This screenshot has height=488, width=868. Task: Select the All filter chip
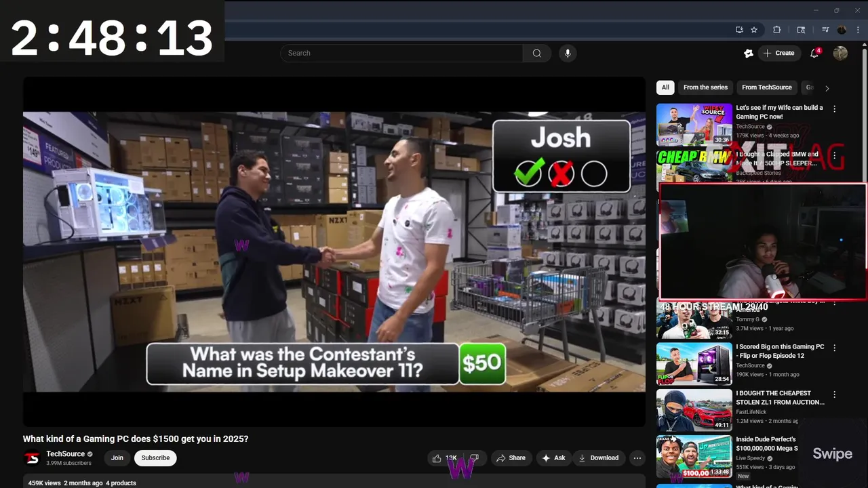[x=665, y=87]
